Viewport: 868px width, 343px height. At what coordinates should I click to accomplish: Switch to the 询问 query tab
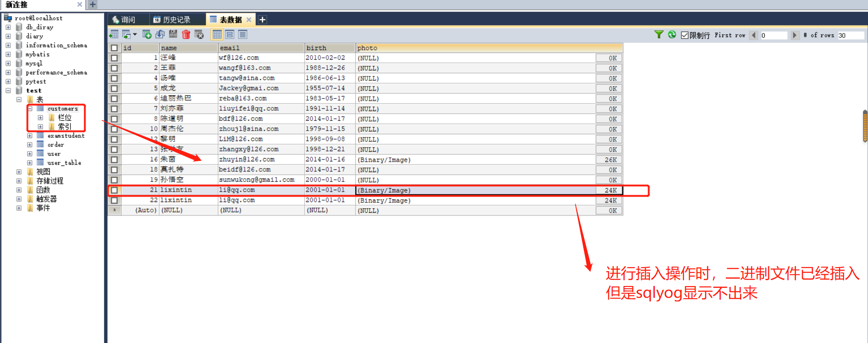[128, 20]
